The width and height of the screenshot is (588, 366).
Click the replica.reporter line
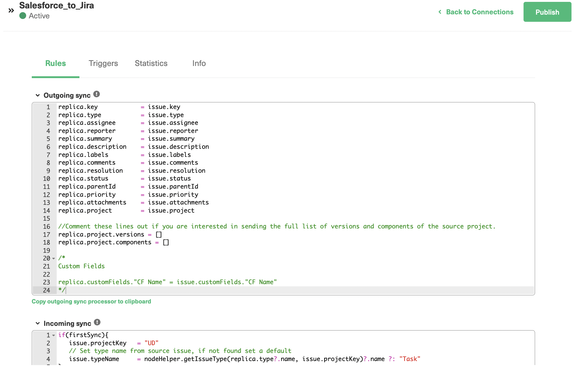coord(128,131)
